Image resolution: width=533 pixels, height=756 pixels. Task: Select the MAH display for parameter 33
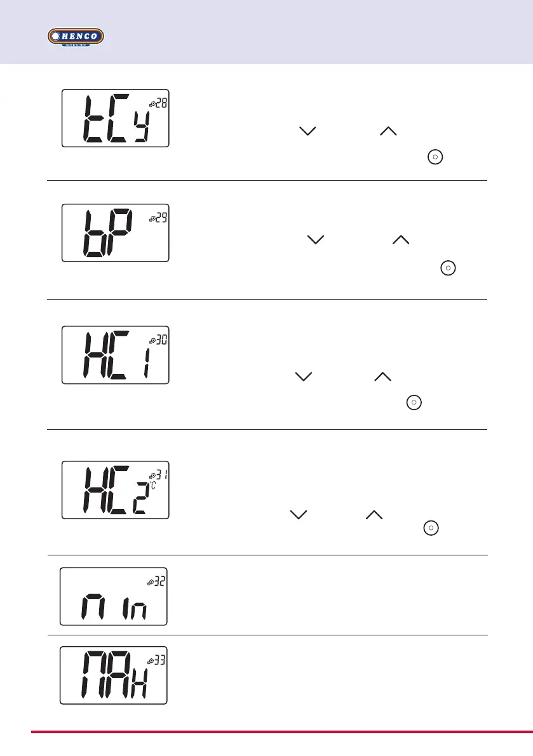(113, 675)
